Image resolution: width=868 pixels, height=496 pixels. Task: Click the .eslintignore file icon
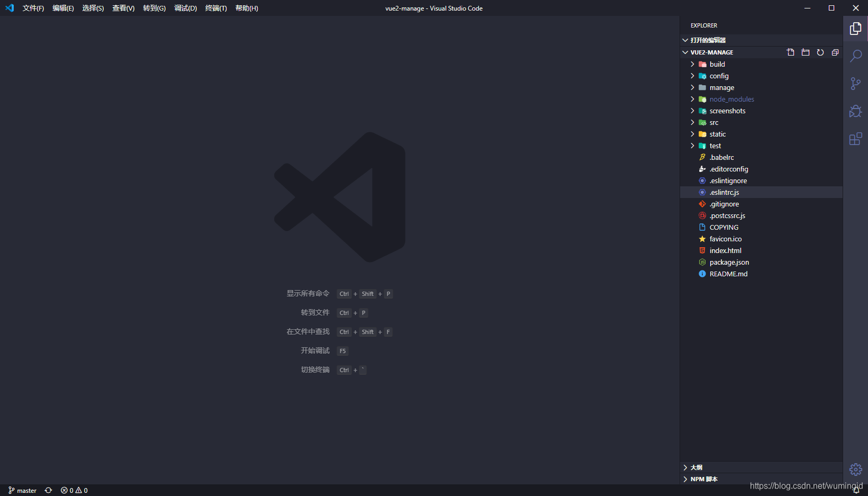702,181
